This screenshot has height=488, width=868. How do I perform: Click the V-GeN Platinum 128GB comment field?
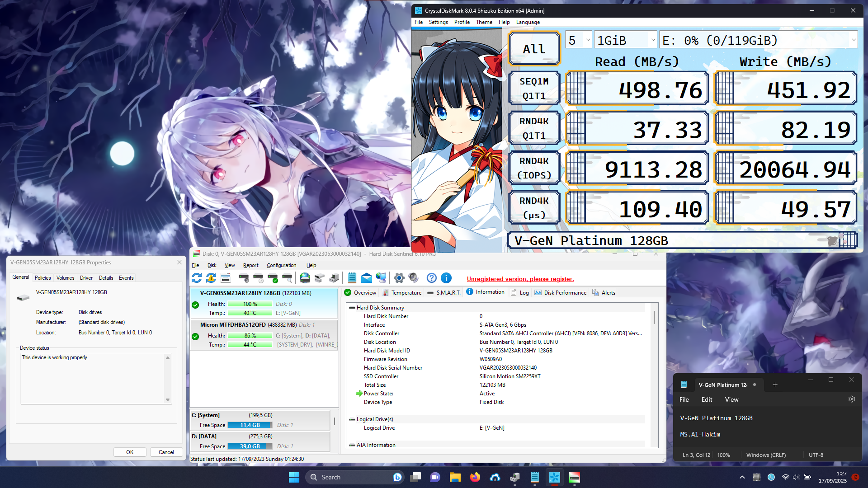tap(683, 240)
